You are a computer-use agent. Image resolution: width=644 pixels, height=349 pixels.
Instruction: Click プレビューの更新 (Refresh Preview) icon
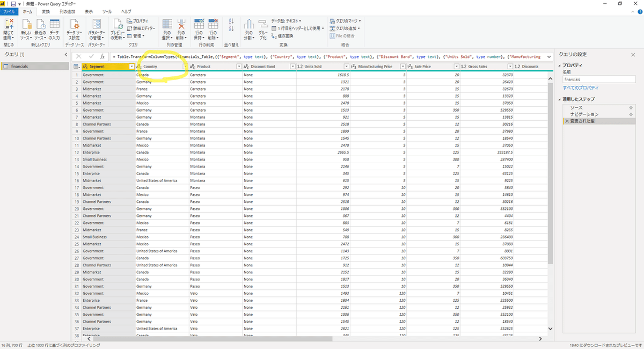coord(118,24)
